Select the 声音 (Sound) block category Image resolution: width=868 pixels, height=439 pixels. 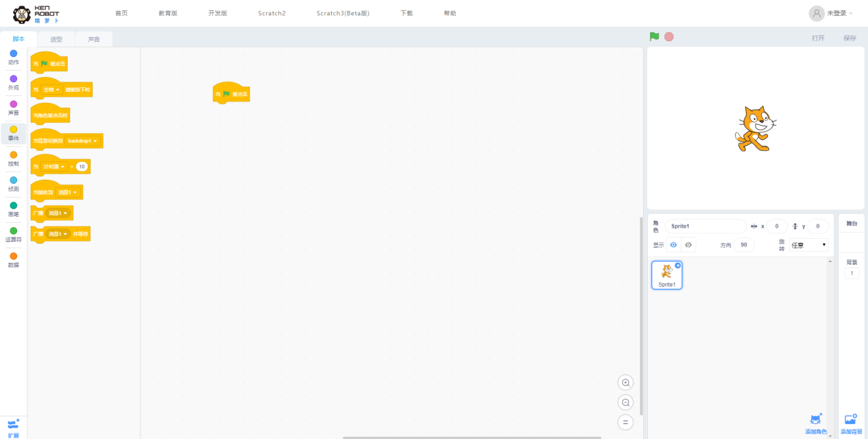pos(14,108)
